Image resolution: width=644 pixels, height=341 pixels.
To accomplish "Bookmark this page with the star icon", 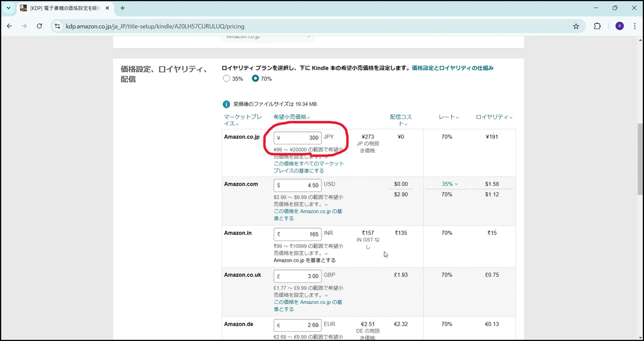I will tap(576, 26).
